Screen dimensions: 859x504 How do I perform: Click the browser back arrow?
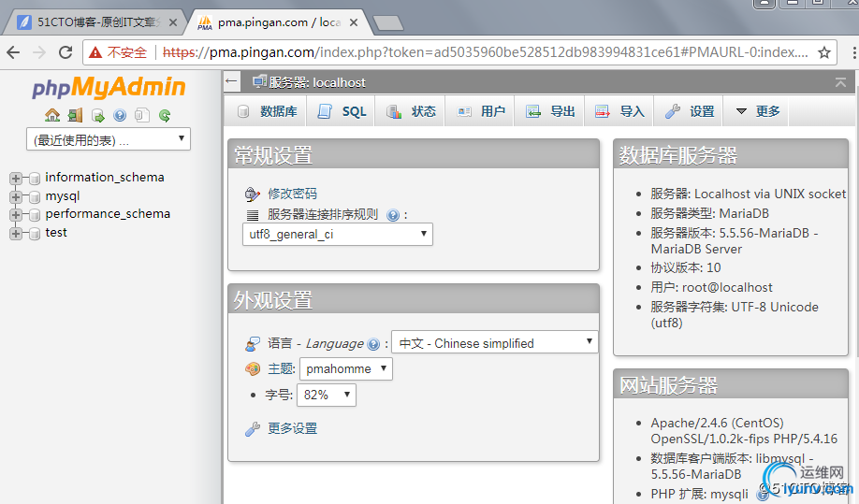point(13,52)
